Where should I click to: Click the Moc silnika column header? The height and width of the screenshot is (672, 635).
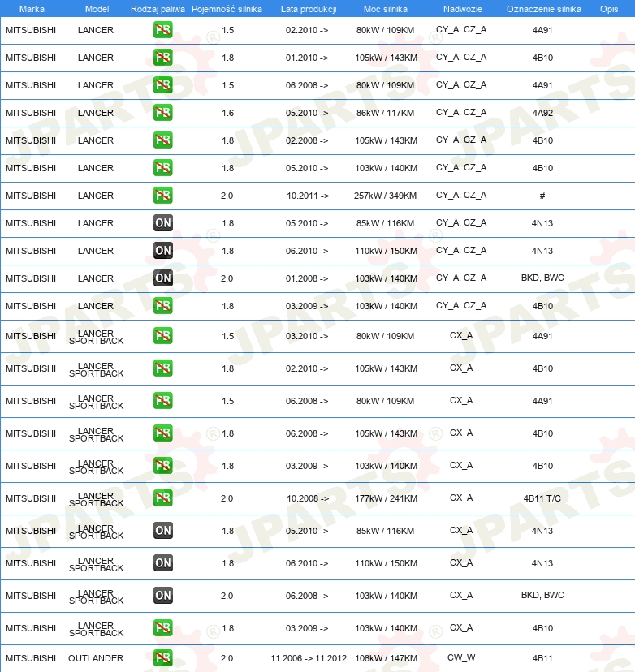[x=386, y=9]
